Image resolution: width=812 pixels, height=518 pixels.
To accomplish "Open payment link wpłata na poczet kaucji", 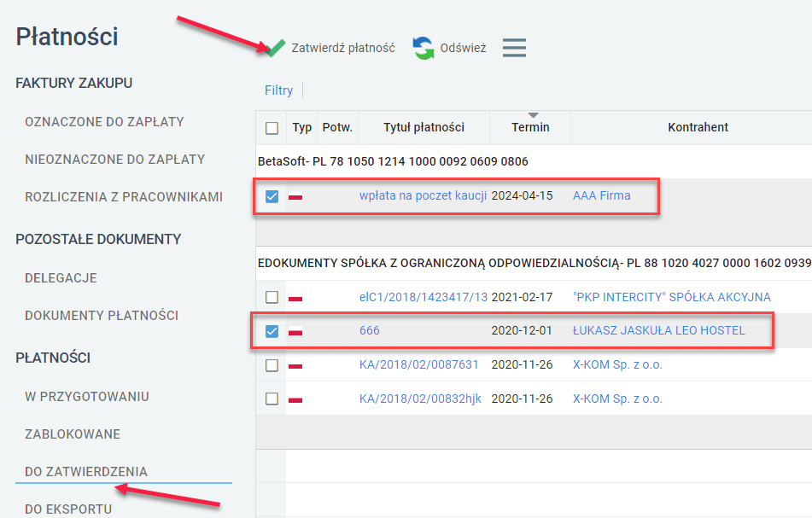I will tap(424, 195).
